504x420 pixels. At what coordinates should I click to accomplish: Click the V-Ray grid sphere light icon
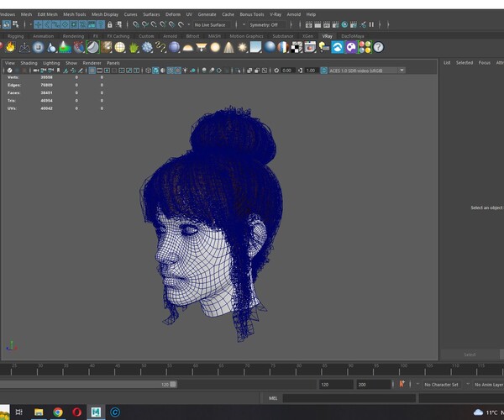[120, 48]
